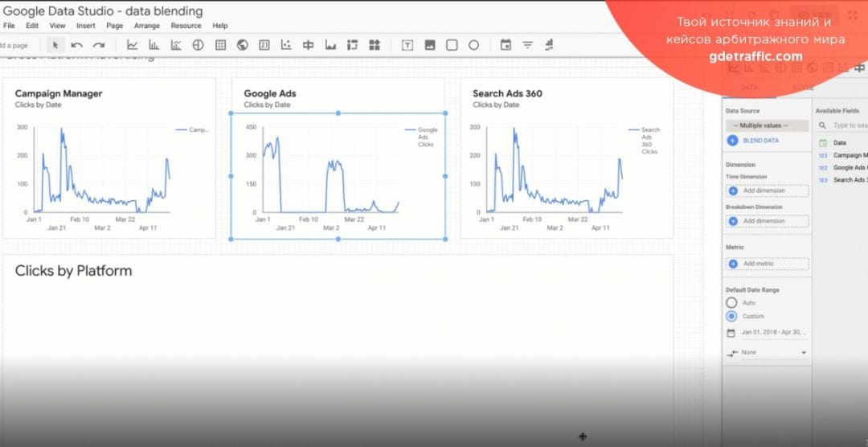The height and width of the screenshot is (447, 868).
Task: Insert an image using toolbar icon
Action: click(430, 46)
